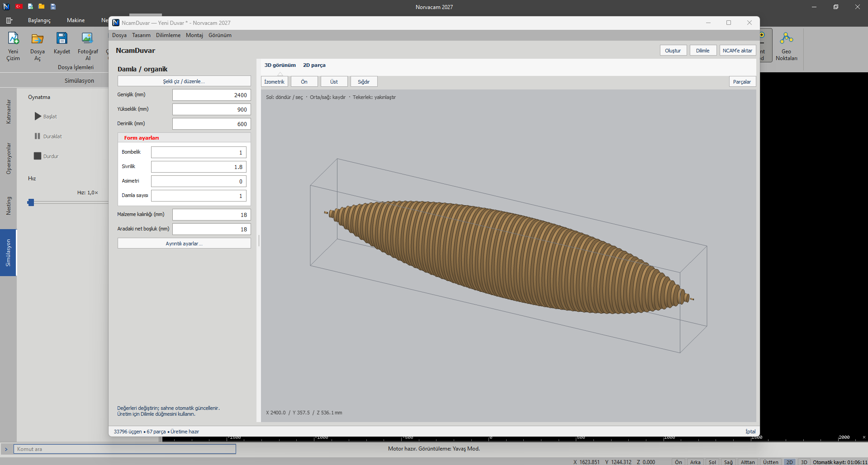Click the Parçalar button

(742, 81)
